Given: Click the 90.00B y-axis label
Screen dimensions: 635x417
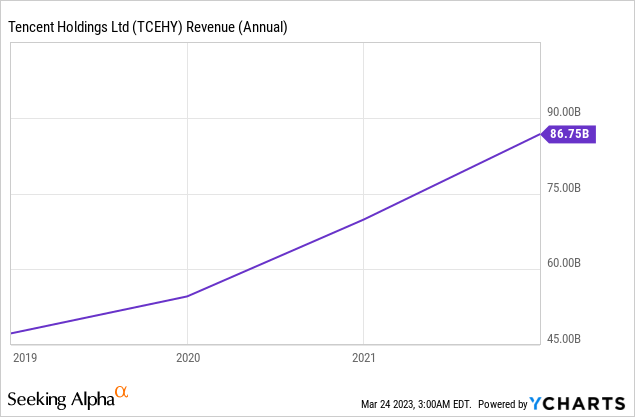Looking at the screenshot, I should pos(564,112).
